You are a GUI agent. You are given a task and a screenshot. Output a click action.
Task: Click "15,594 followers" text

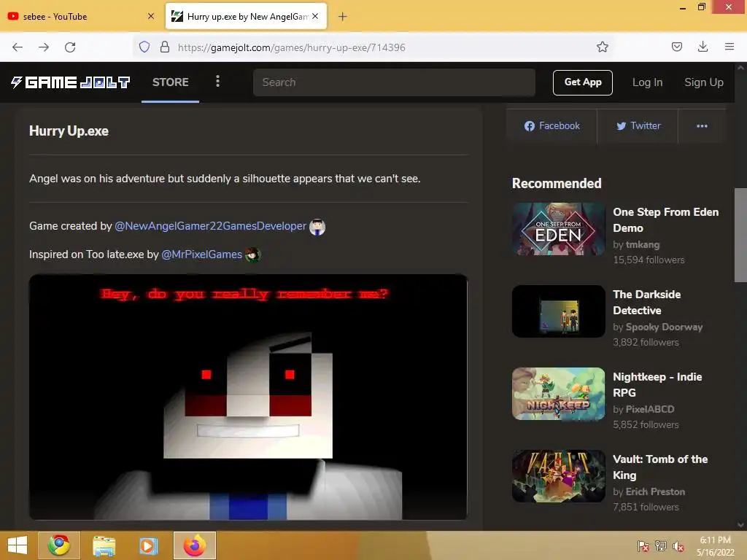coord(649,260)
